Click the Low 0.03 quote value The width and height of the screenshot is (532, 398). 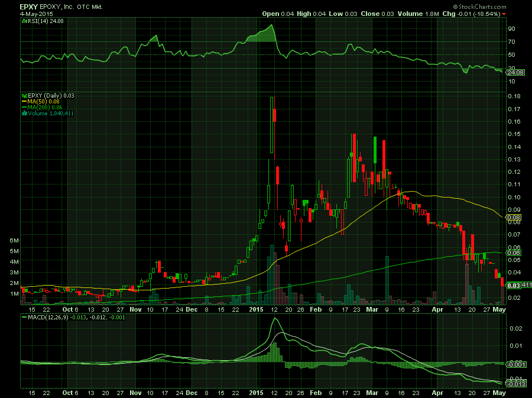[343, 14]
